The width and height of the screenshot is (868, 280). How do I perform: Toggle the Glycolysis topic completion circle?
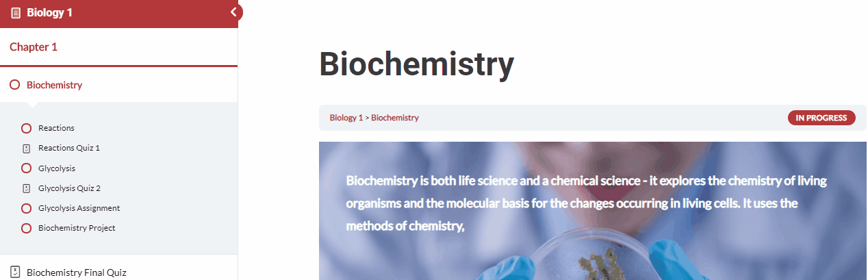click(x=27, y=168)
